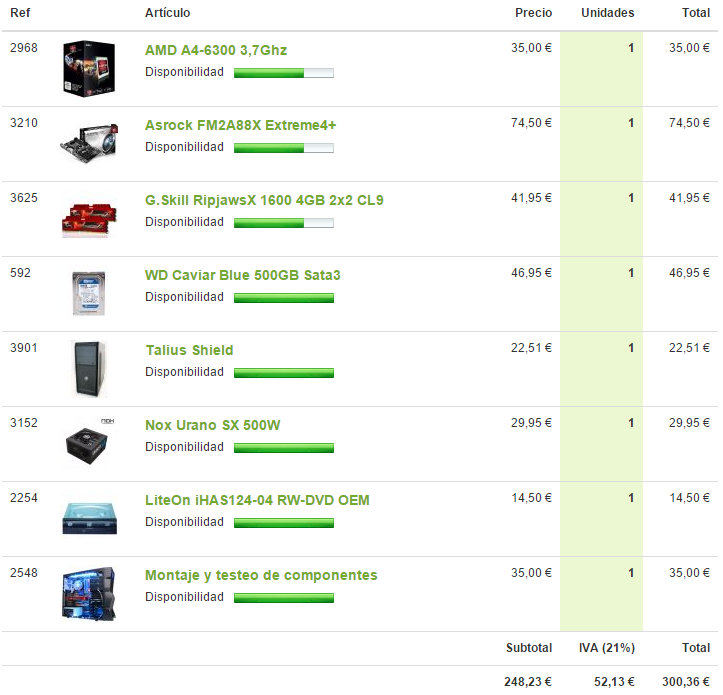Click the LiteOn DVD drive thumbnail
Screen dimensions: 723x695
coord(90,519)
